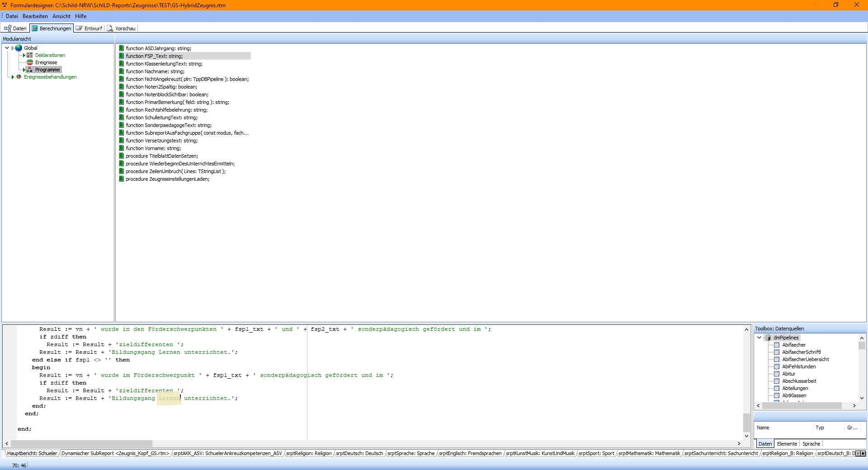This screenshot has height=470, width=868.
Task: Open the Bearbeiten menu
Action: [x=35, y=16]
